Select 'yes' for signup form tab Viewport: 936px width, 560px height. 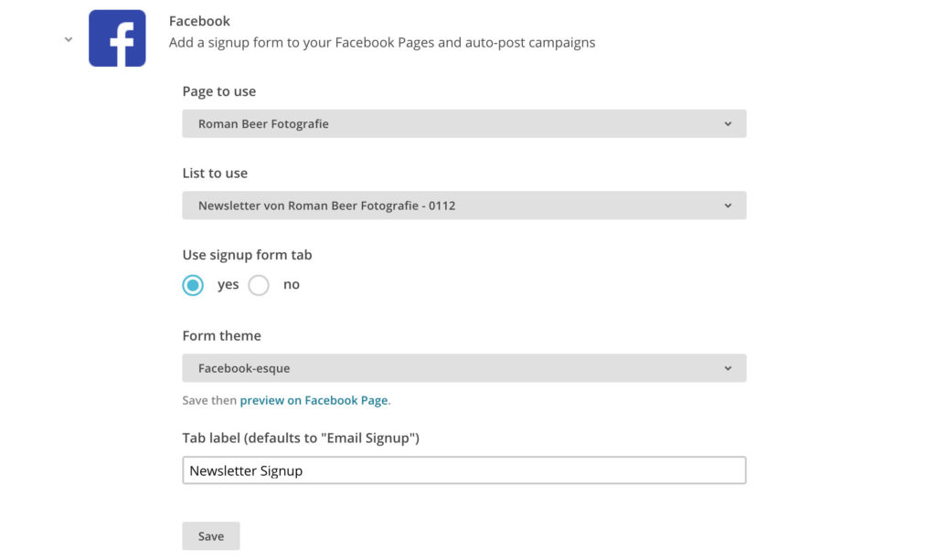193,285
